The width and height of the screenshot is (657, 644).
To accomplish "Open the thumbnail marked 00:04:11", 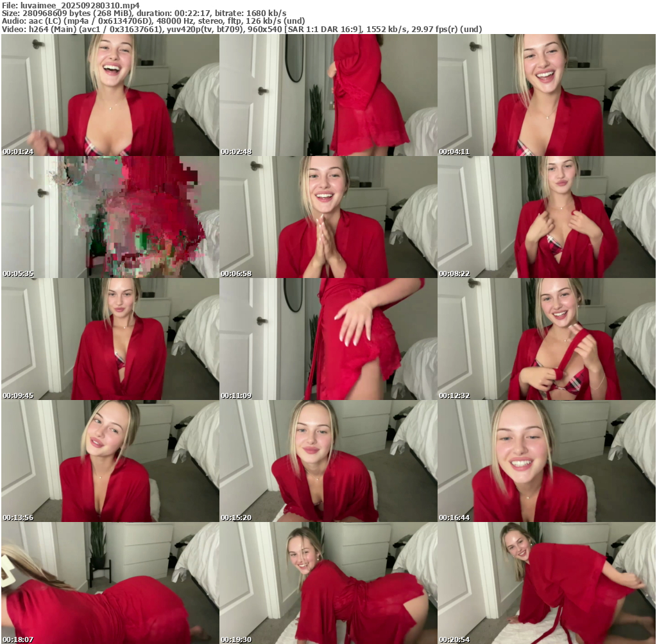I will [546, 95].
